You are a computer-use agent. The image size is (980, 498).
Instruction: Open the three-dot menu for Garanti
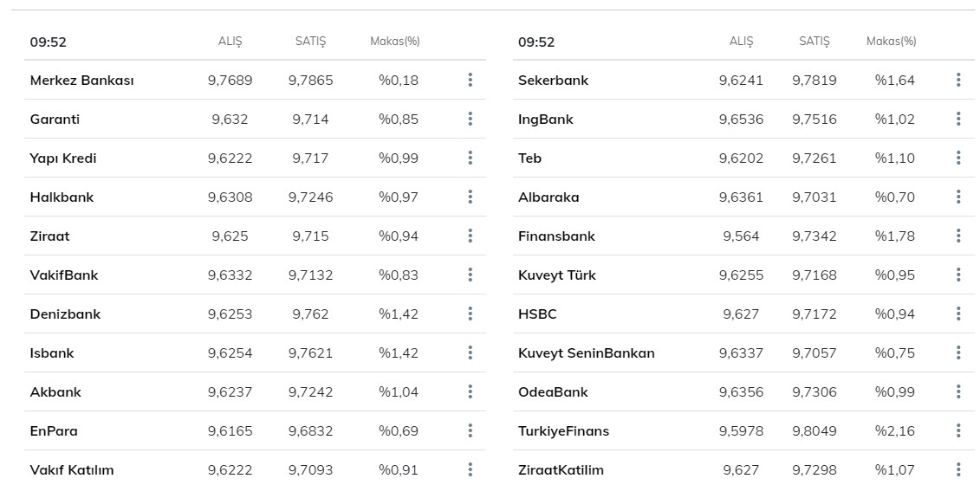470,119
